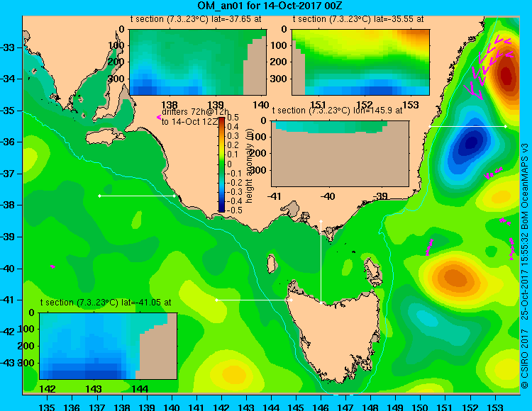Click the longitude axis label 146
Viewport: 532px width, 411px height.
pos(321,407)
